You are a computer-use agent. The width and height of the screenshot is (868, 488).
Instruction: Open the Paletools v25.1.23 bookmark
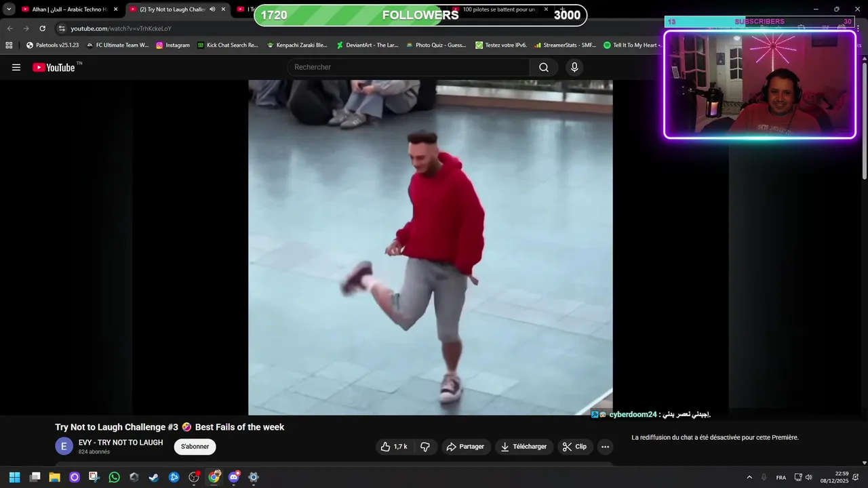[52, 45]
